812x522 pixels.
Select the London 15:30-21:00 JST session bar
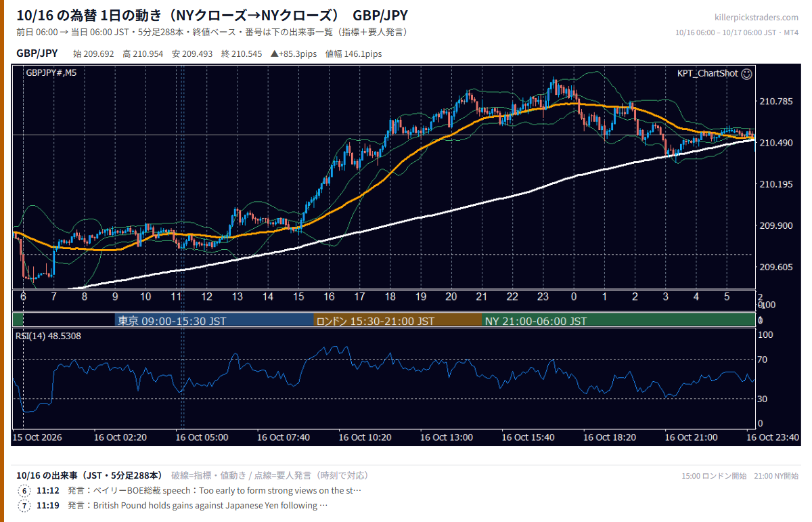pyautogui.click(x=398, y=320)
